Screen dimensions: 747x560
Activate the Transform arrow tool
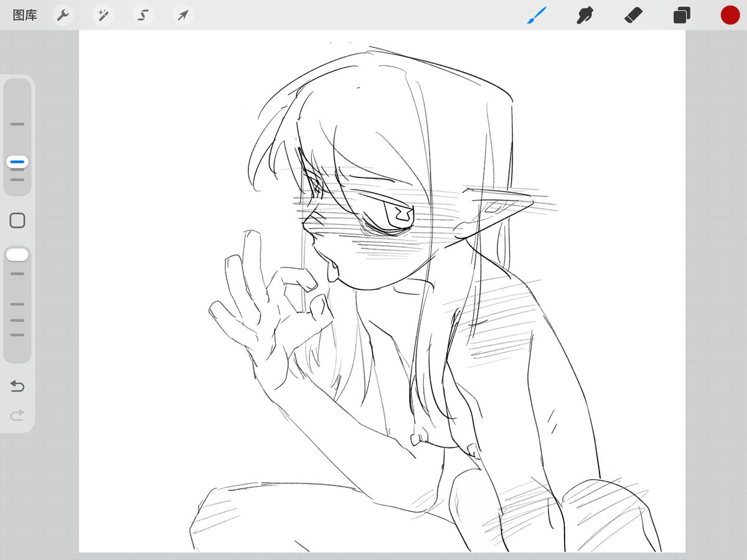pyautogui.click(x=182, y=15)
